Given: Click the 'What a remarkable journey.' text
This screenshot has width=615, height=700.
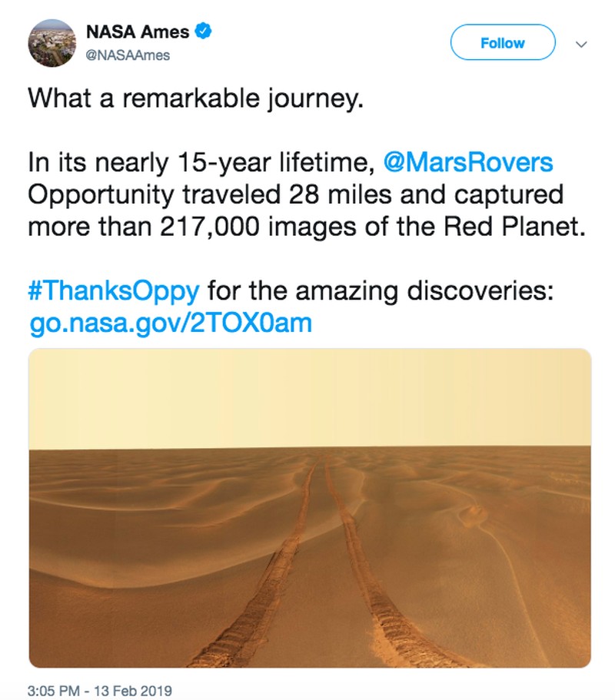Looking at the screenshot, I should pyautogui.click(x=195, y=98).
